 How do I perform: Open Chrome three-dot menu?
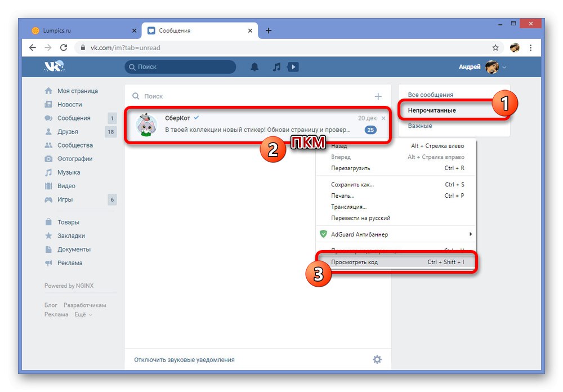[531, 47]
